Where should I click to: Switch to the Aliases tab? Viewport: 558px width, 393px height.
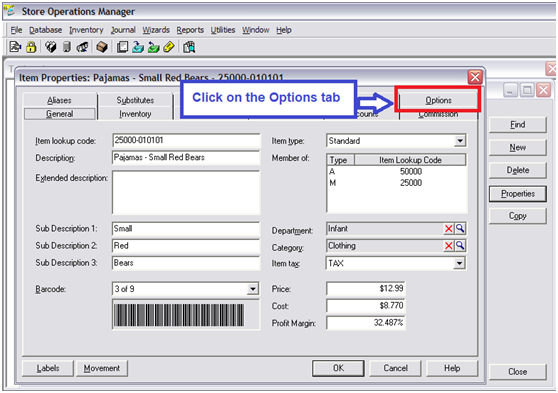(x=59, y=100)
